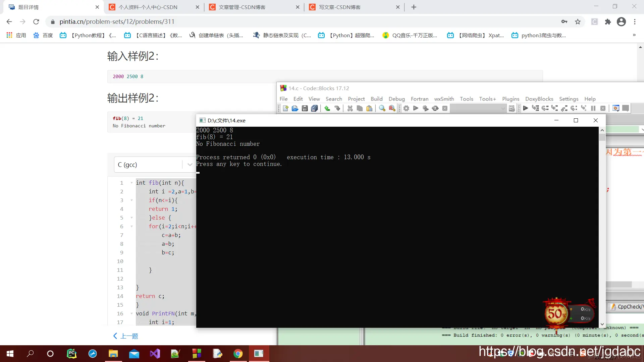Open the build target dropdown
This screenshot has height=362, width=644.
point(478,108)
